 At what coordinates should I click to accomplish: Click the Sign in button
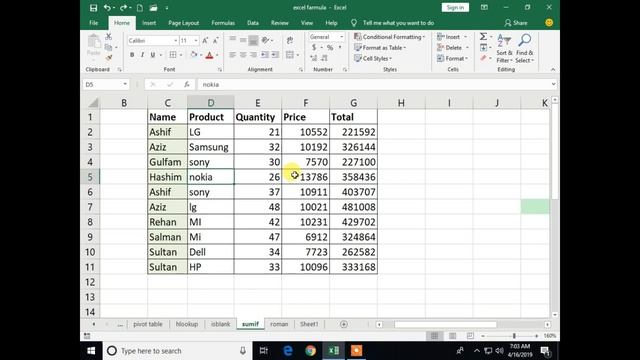pyautogui.click(x=455, y=7)
